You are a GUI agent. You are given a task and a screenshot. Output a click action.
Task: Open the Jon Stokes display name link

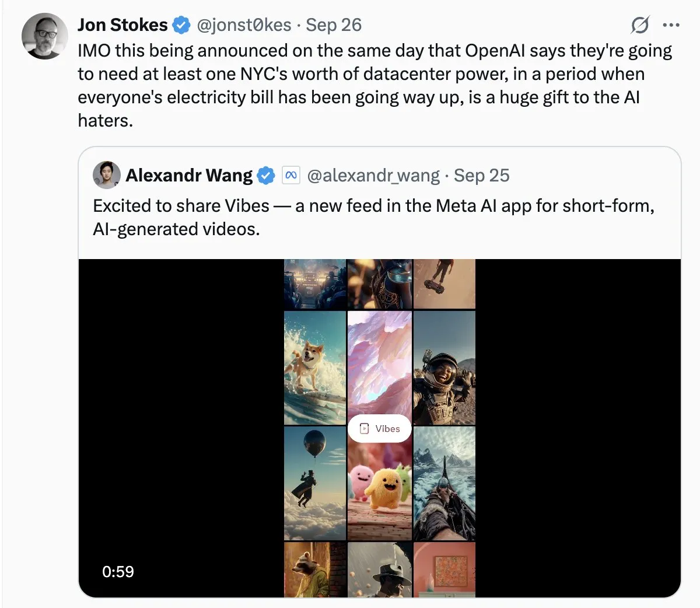123,25
